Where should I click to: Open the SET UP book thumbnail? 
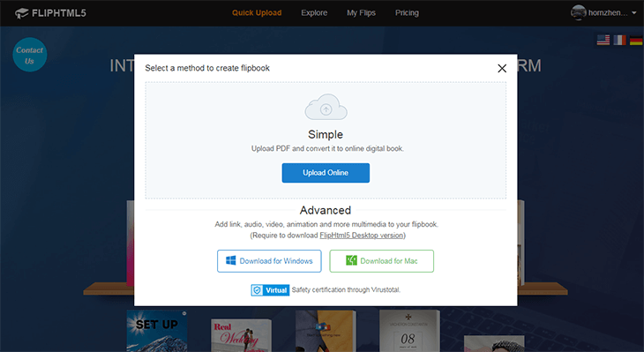157,331
